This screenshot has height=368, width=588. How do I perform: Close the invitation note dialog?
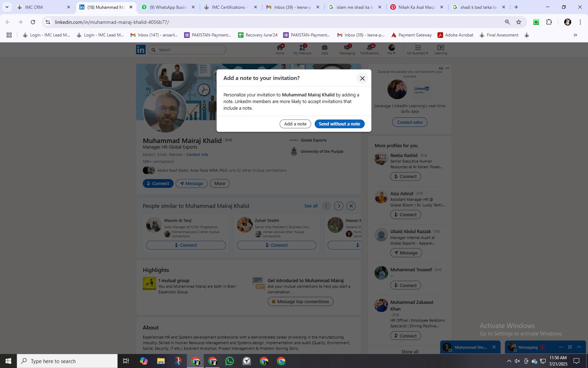tap(362, 79)
